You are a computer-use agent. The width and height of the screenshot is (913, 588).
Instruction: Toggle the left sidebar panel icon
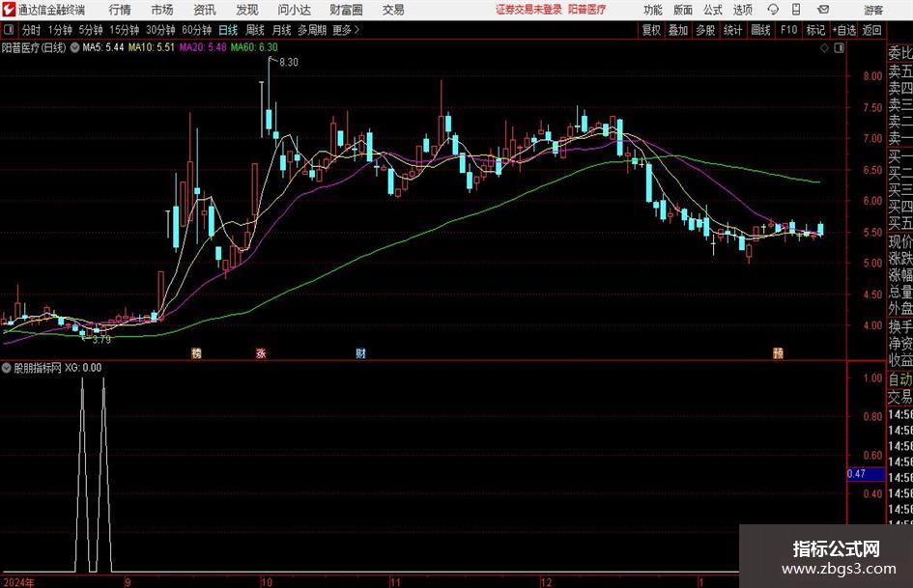8,30
